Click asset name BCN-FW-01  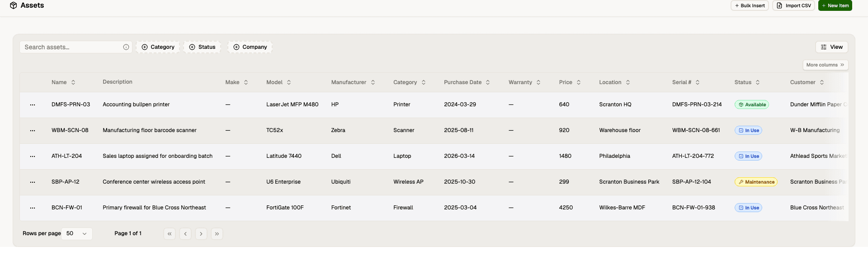click(67, 208)
